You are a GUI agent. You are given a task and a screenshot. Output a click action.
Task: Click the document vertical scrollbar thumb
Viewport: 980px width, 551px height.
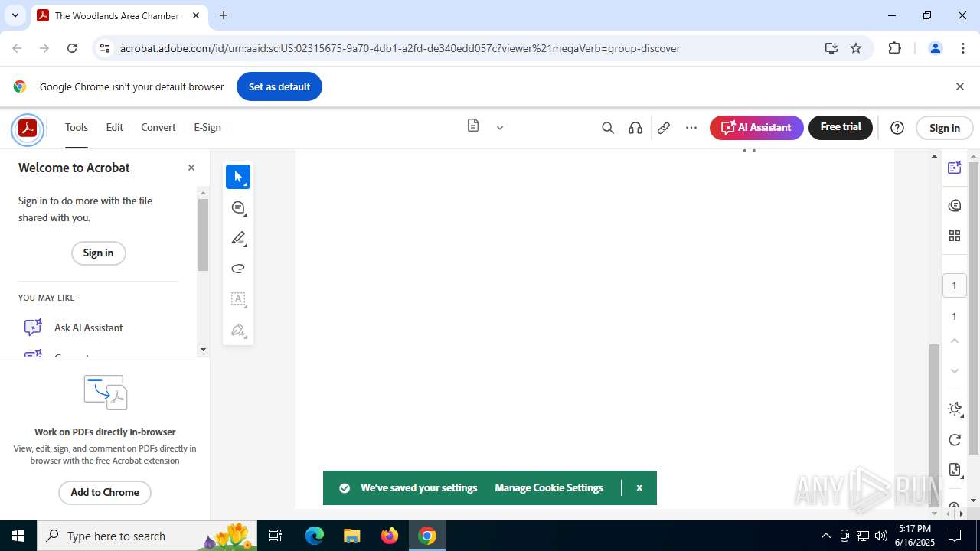934,425
